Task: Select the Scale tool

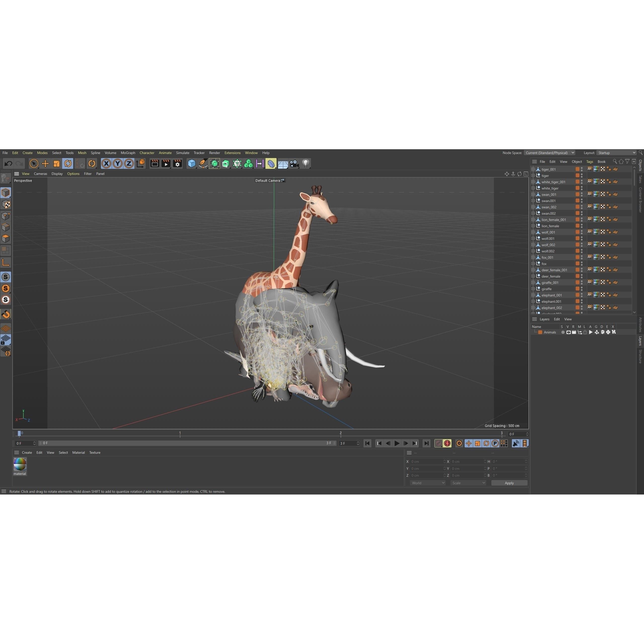Action: tap(57, 163)
